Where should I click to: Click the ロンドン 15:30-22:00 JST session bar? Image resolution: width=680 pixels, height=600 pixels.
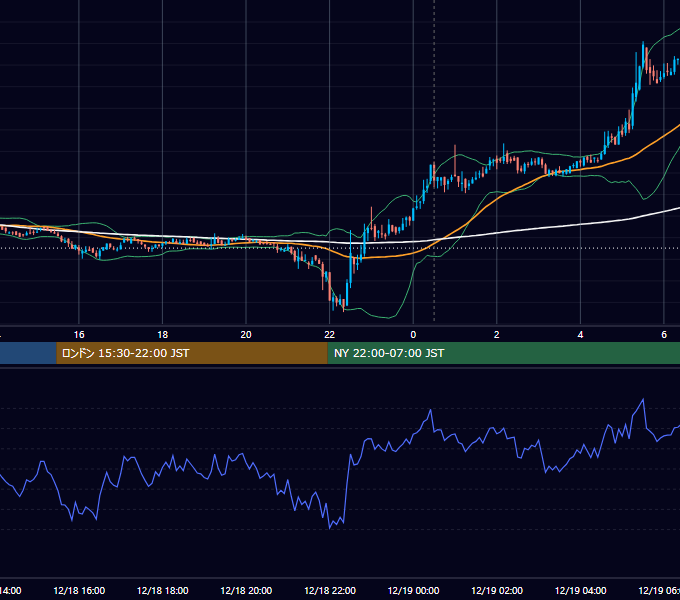[x=192, y=353]
